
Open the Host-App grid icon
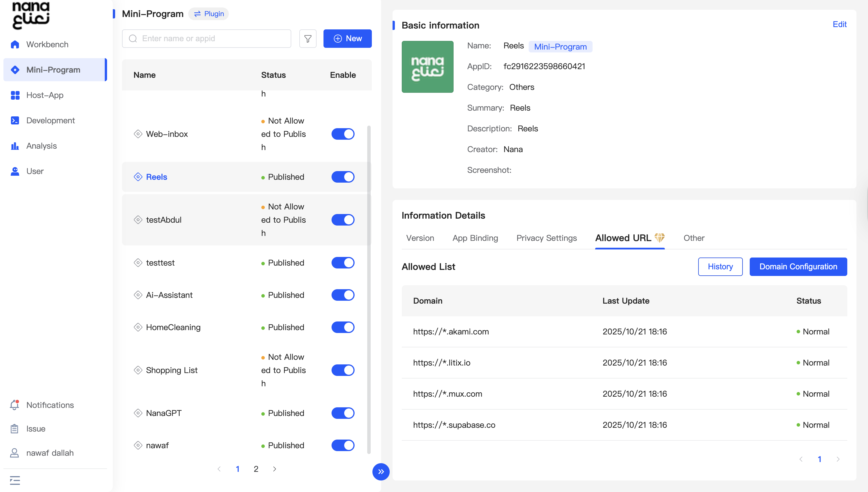(15, 95)
